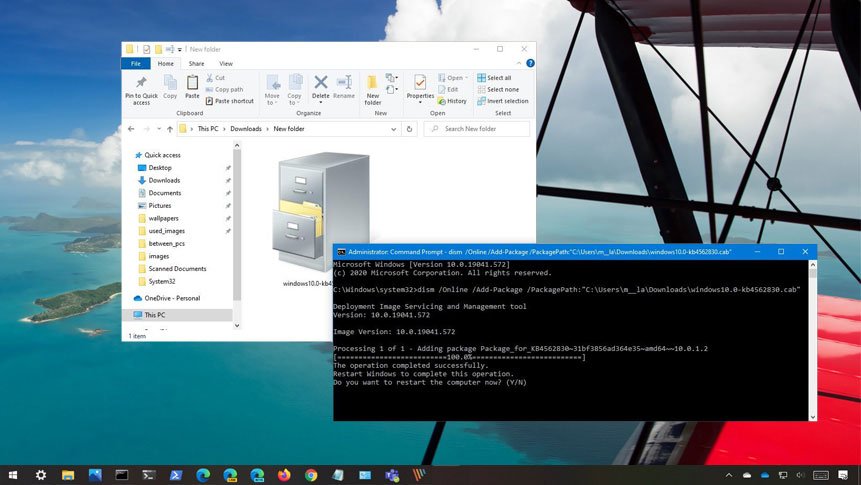
Task: Open the address bar history dropdown
Action: (x=393, y=129)
